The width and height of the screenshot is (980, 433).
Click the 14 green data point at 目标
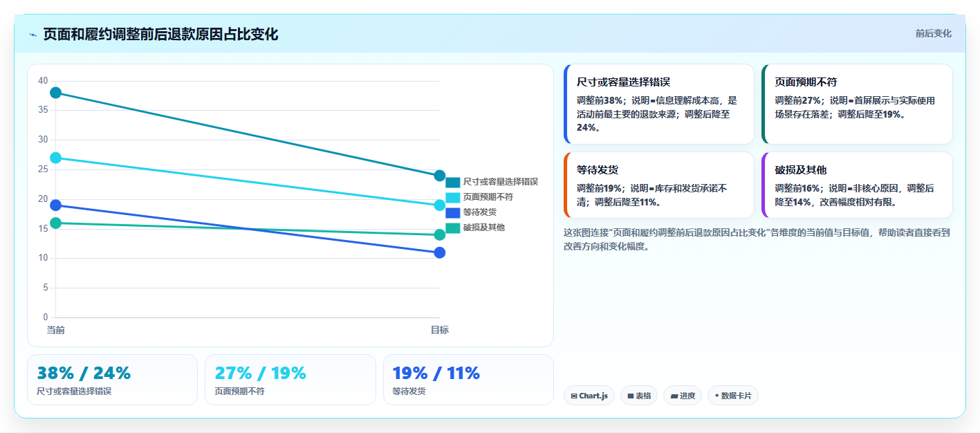click(x=439, y=234)
